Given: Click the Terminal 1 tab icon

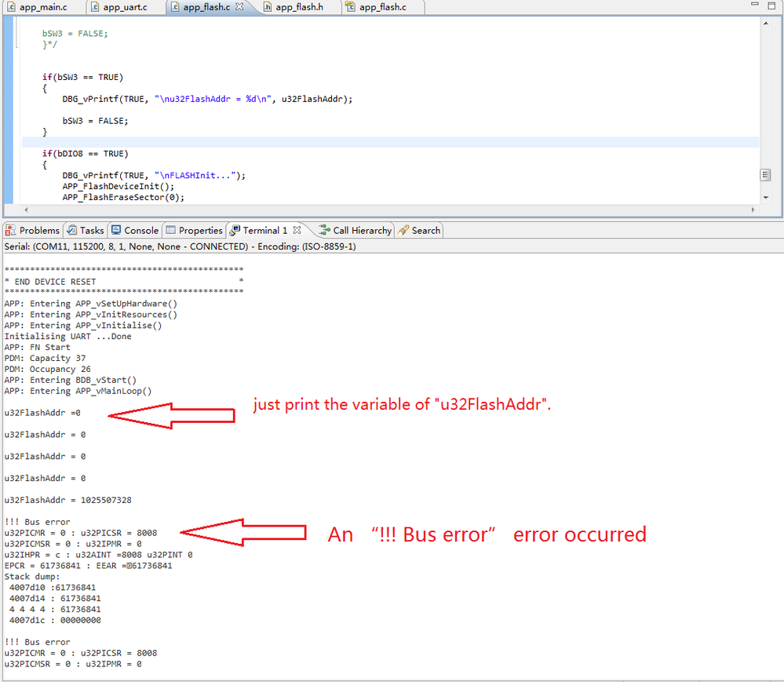Looking at the screenshot, I should click(235, 231).
